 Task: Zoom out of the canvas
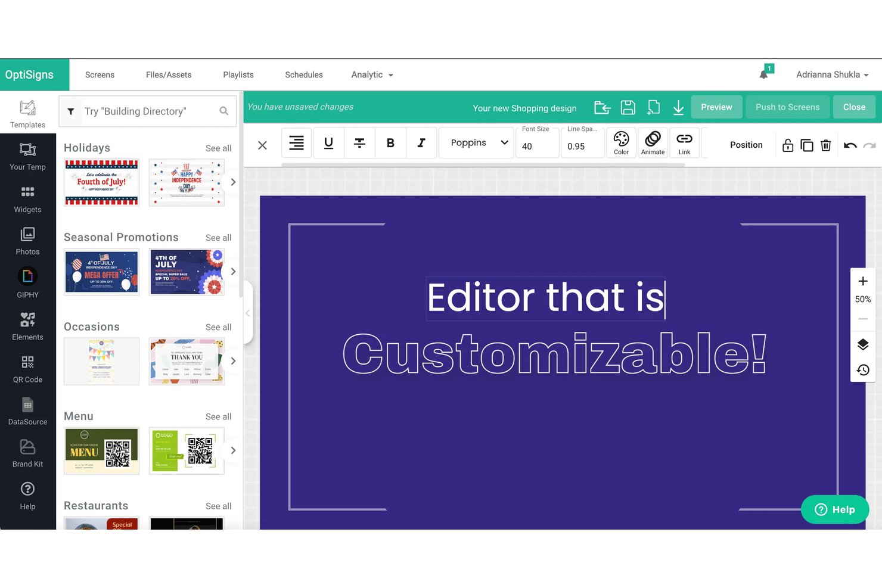(x=863, y=319)
